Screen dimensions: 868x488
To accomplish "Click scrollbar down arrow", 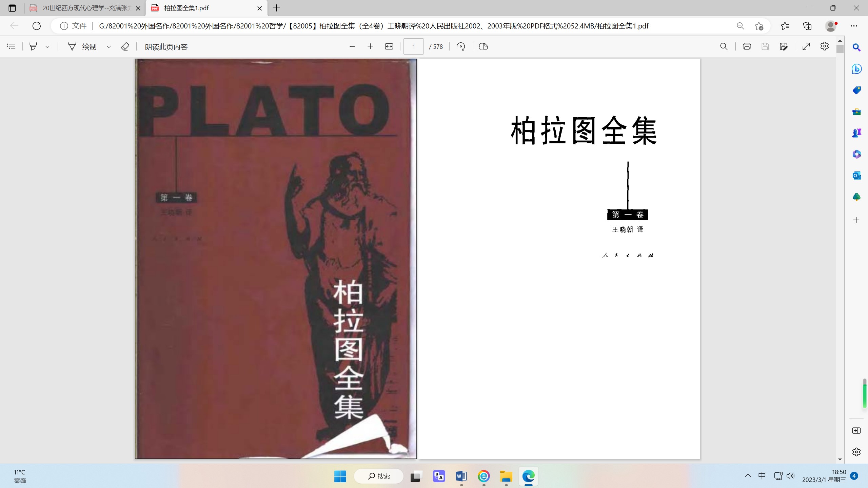I will tap(840, 460).
